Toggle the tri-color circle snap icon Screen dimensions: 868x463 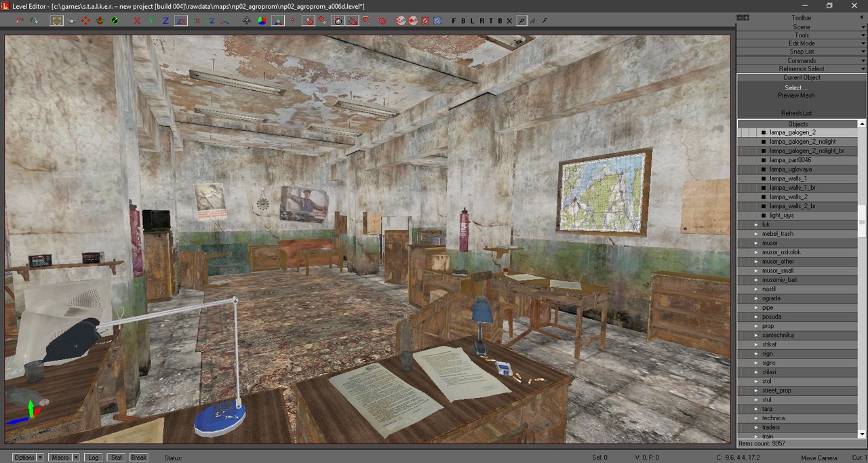coord(262,21)
